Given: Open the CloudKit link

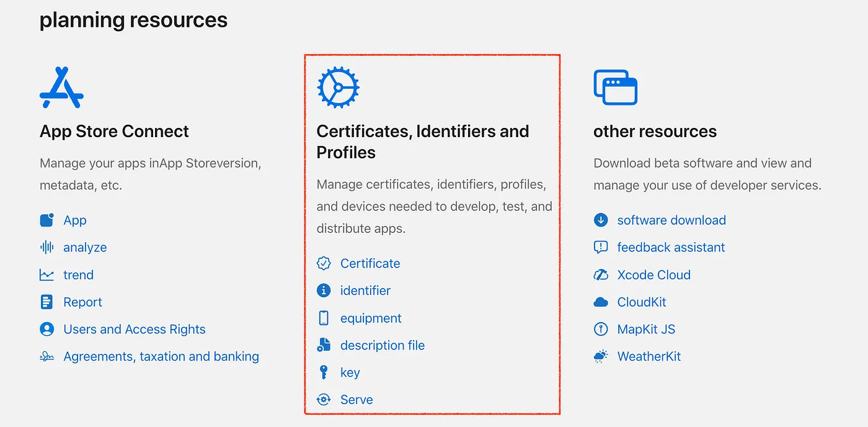Looking at the screenshot, I should (x=642, y=302).
